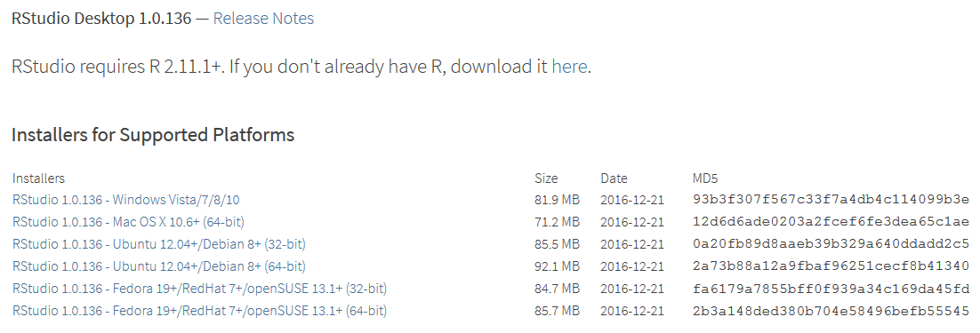Click the MD5 hash starting 2b3a148d

(x=831, y=311)
